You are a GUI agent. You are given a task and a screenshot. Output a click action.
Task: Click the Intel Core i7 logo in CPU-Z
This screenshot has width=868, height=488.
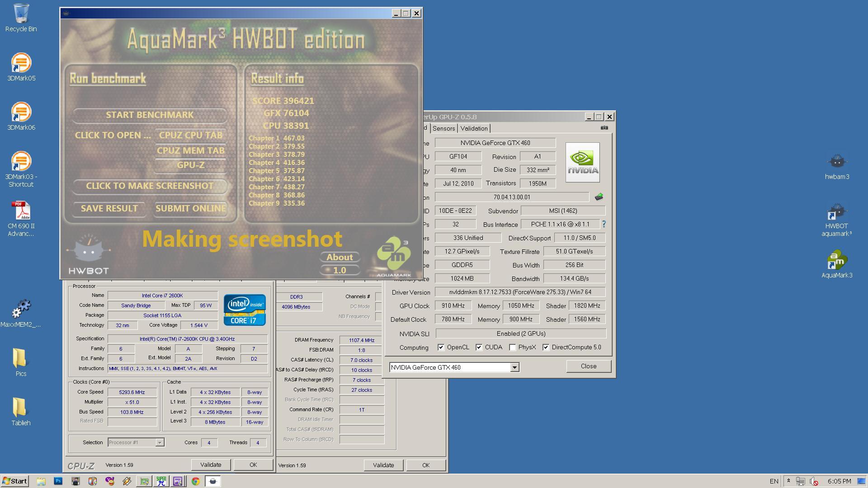click(245, 310)
